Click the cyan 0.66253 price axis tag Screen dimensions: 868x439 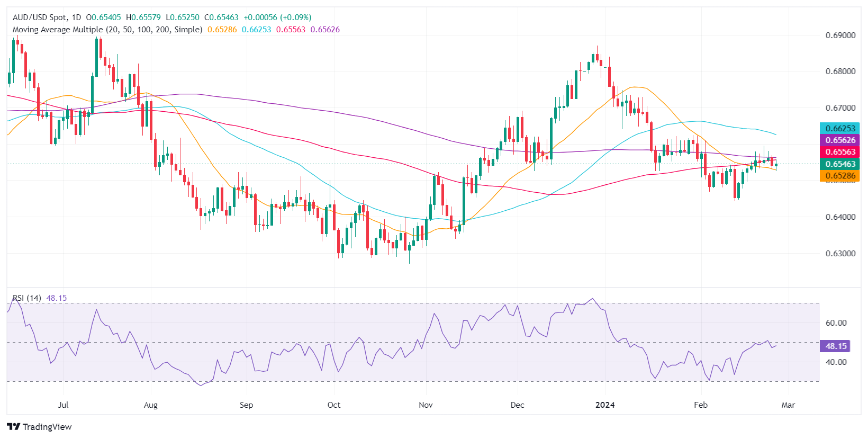coord(840,128)
